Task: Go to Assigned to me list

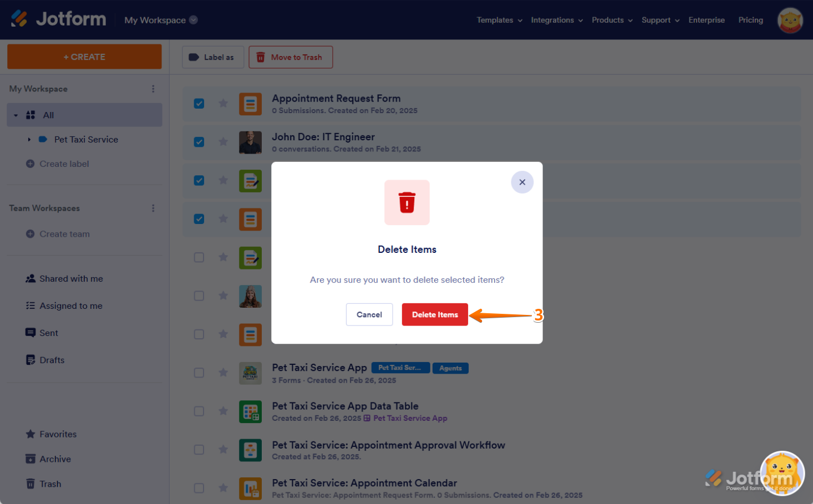Action: coord(64,306)
